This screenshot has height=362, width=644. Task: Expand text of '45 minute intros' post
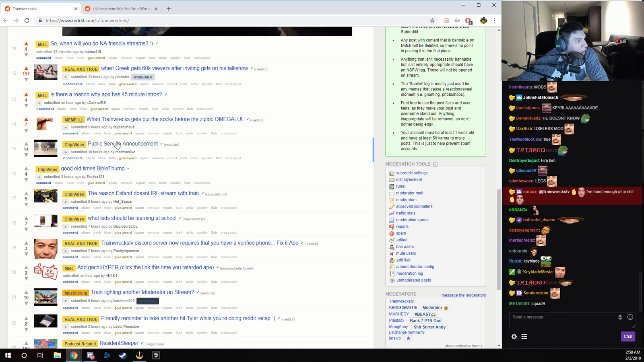(x=39, y=103)
